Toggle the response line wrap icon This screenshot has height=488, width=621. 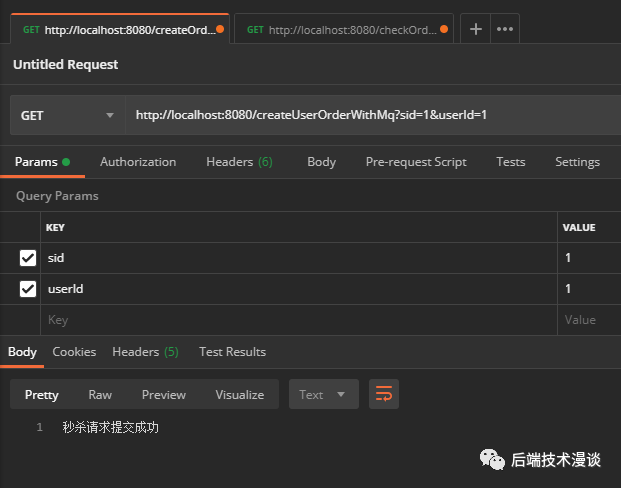pyautogui.click(x=384, y=394)
